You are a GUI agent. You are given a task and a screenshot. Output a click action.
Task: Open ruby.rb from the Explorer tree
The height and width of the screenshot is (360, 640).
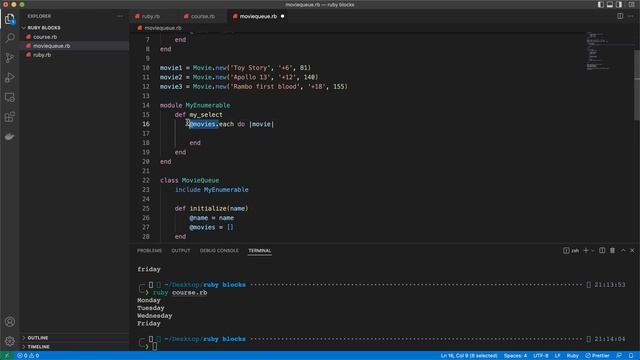coord(42,55)
